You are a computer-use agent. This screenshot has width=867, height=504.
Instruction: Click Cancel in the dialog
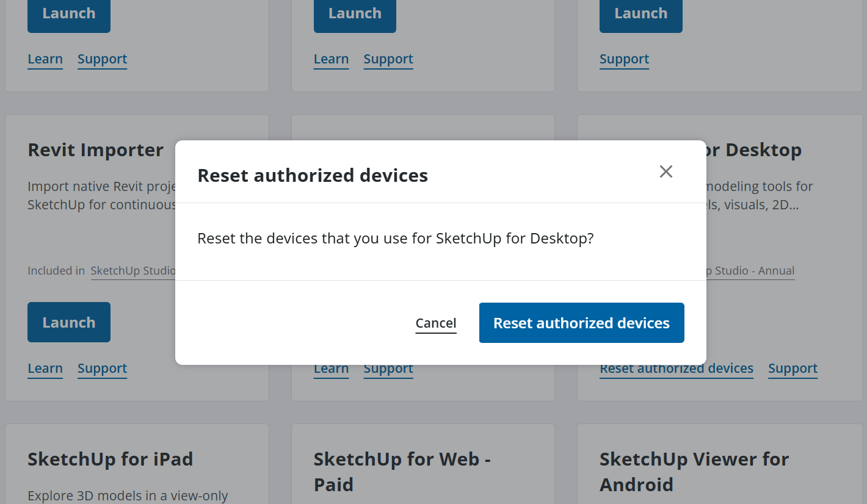(x=435, y=323)
